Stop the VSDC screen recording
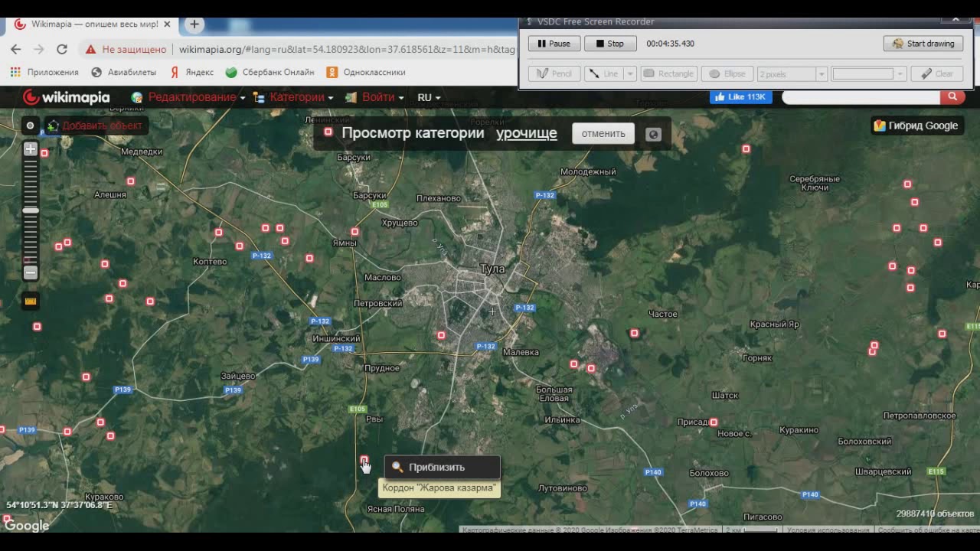The image size is (980, 551). coord(610,44)
